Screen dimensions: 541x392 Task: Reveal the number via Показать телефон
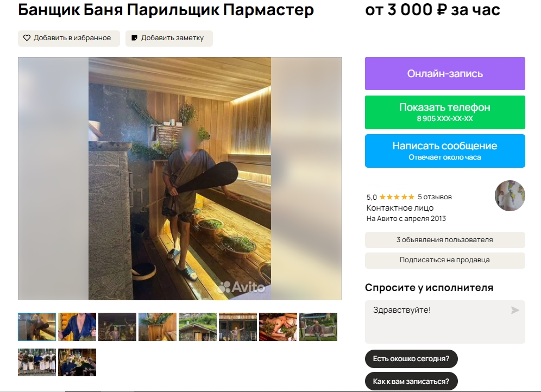pos(445,112)
